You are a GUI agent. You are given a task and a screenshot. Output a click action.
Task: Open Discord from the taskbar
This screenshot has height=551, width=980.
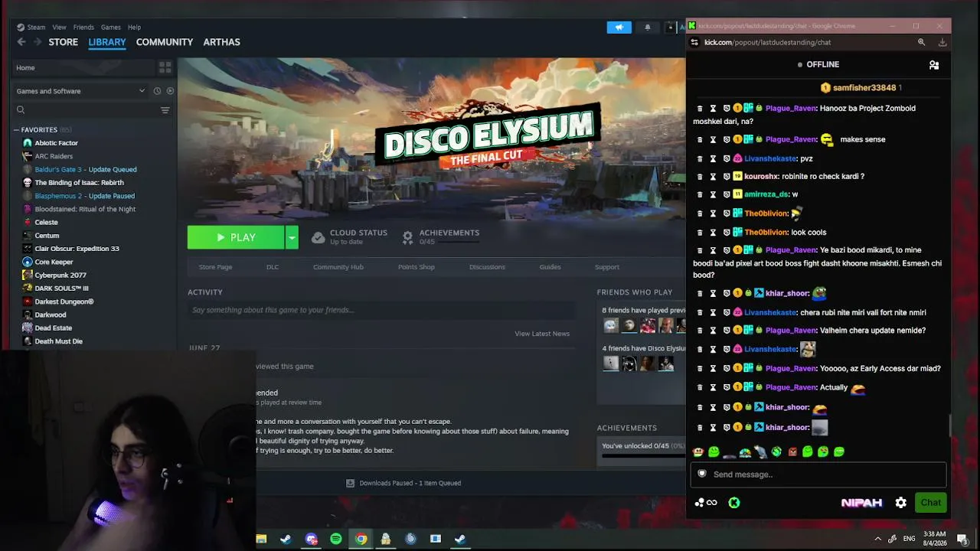tap(311, 539)
